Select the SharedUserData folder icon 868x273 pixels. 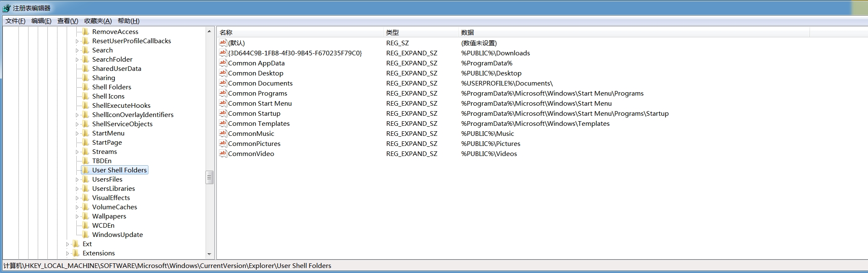[x=86, y=68]
